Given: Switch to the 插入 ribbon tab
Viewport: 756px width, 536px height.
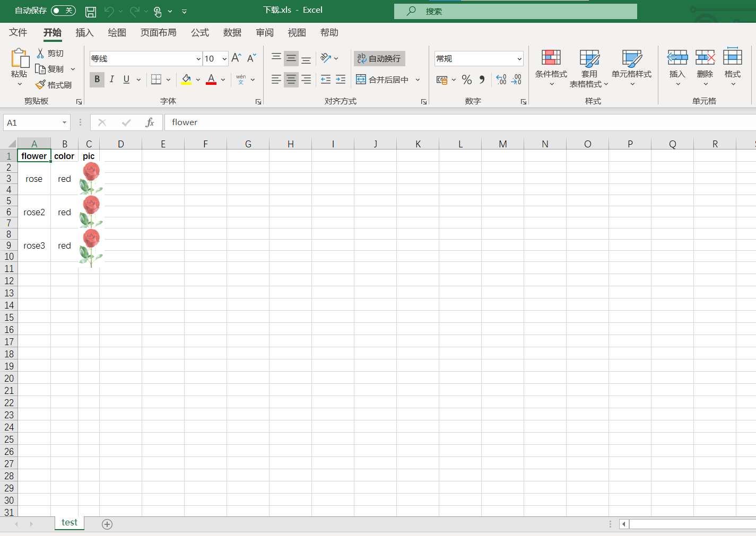Looking at the screenshot, I should tap(84, 32).
